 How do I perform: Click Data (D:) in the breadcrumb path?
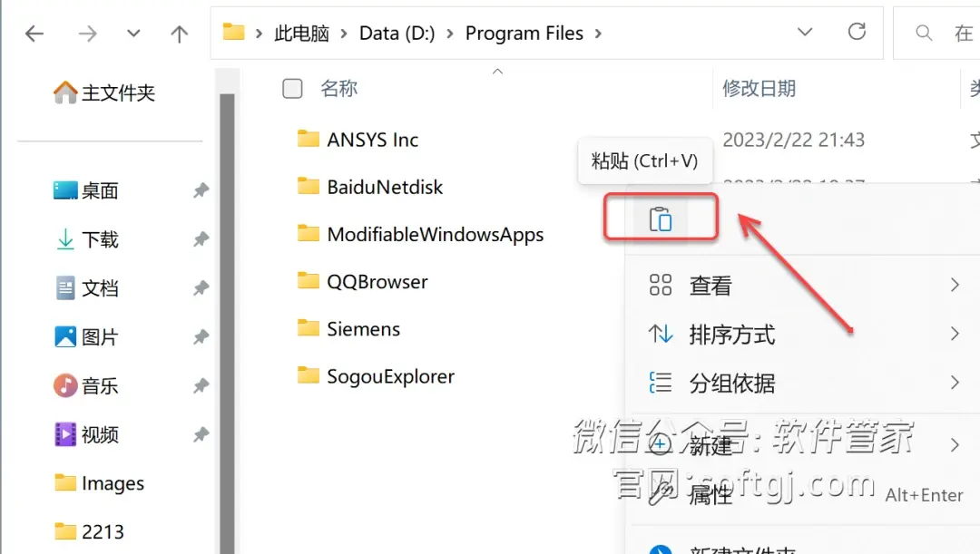pos(397,34)
